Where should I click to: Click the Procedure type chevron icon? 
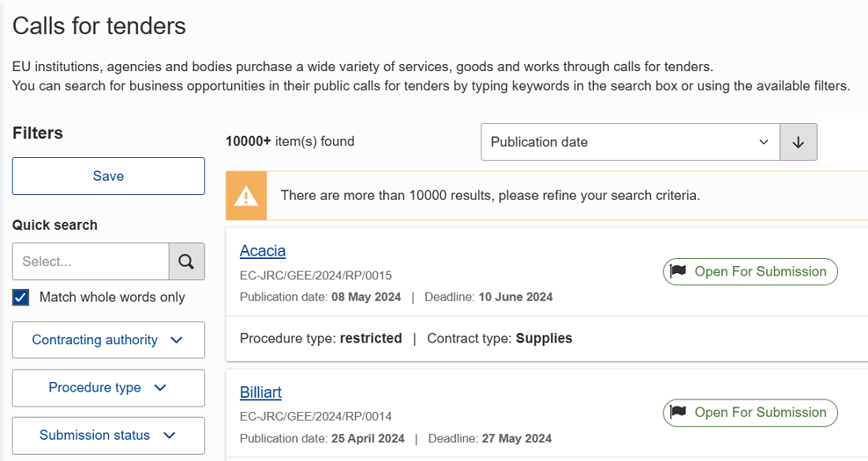(160, 388)
